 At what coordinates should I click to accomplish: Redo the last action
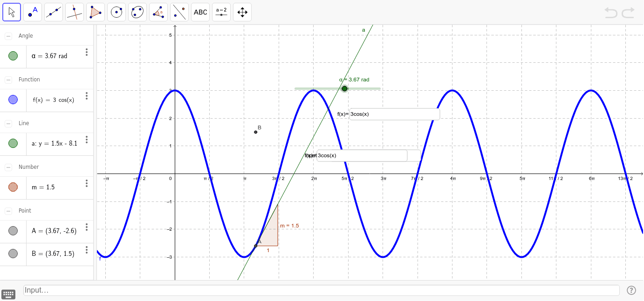click(628, 13)
